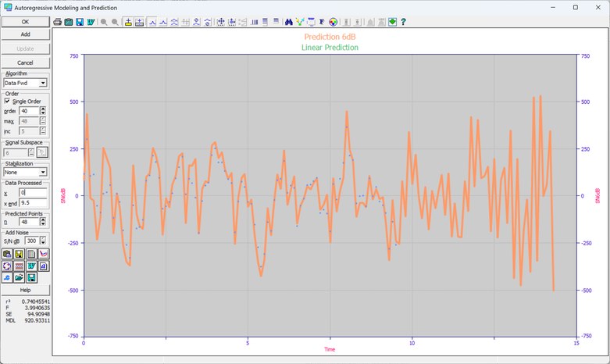The width and height of the screenshot is (610, 364).
Task: Click the Predicted Points n spinner arrows
Action: [43, 222]
